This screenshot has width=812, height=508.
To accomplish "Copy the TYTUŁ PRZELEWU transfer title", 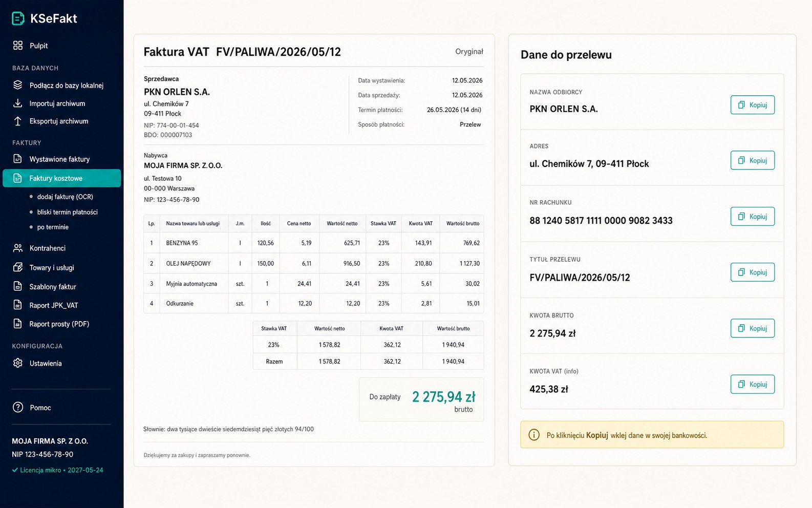I will tap(752, 272).
